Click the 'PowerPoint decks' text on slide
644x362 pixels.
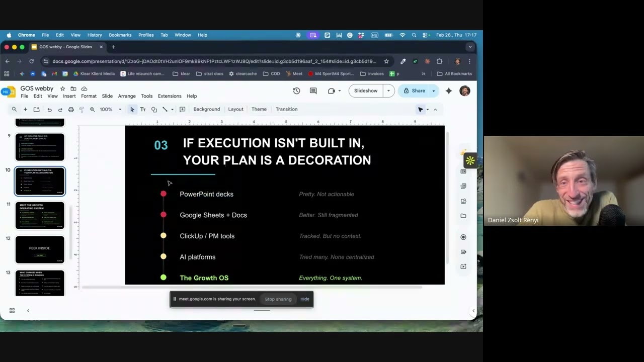pos(206,194)
